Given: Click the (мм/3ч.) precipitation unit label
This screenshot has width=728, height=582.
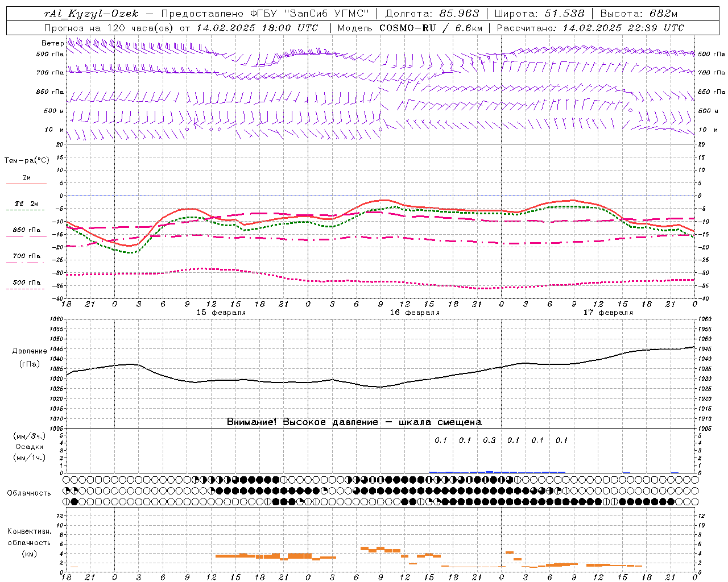Looking at the screenshot, I should point(30,436).
